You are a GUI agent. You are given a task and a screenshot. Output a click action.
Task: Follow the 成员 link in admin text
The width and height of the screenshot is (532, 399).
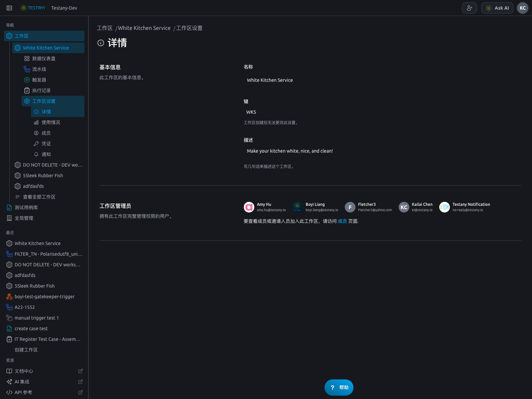(342, 221)
